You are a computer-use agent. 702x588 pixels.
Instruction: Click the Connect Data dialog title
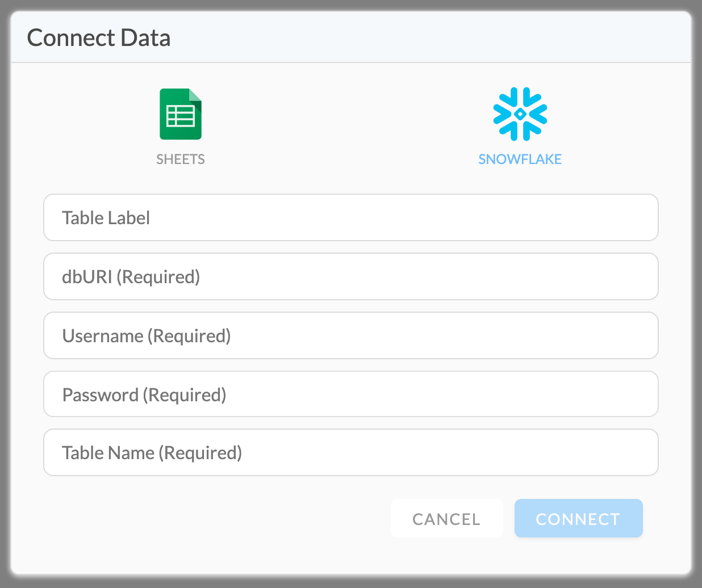click(99, 38)
